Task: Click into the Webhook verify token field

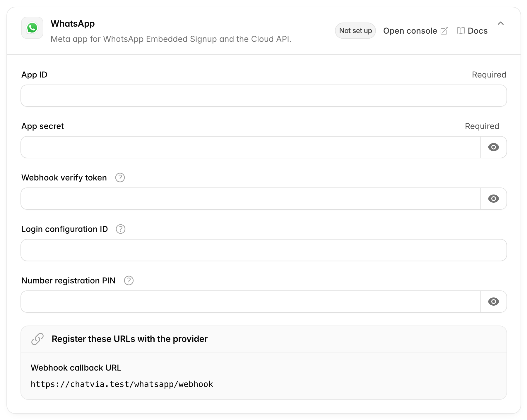Action: [251, 199]
